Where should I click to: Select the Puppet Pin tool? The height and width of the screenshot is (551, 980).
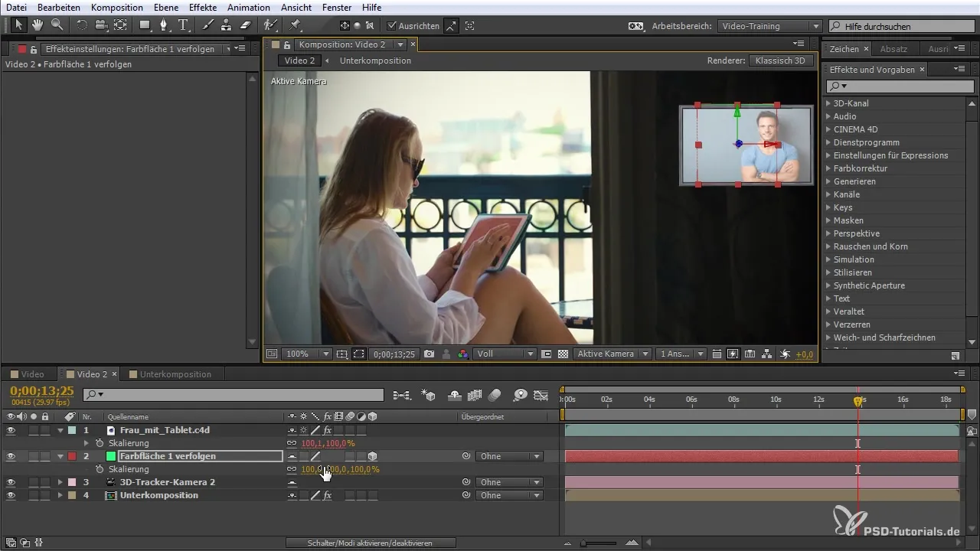[x=295, y=25]
